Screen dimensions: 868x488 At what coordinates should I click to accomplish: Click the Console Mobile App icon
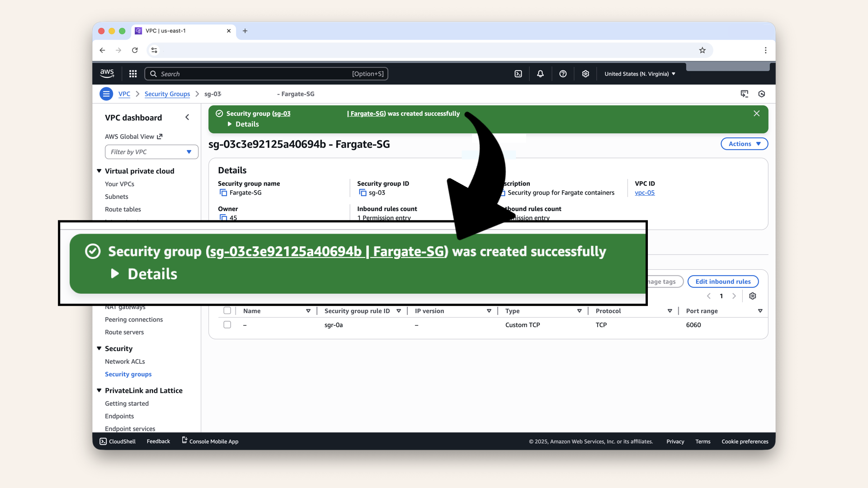coord(184,441)
